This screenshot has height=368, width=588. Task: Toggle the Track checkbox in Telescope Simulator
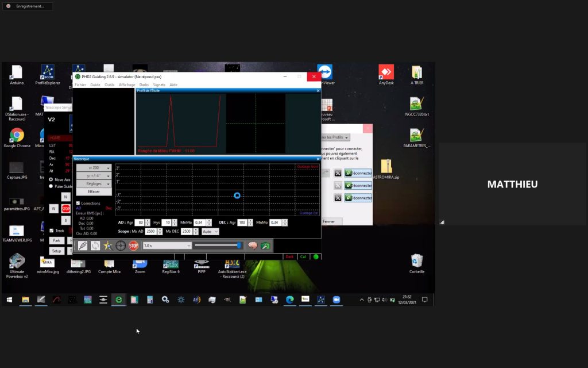[x=51, y=231]
